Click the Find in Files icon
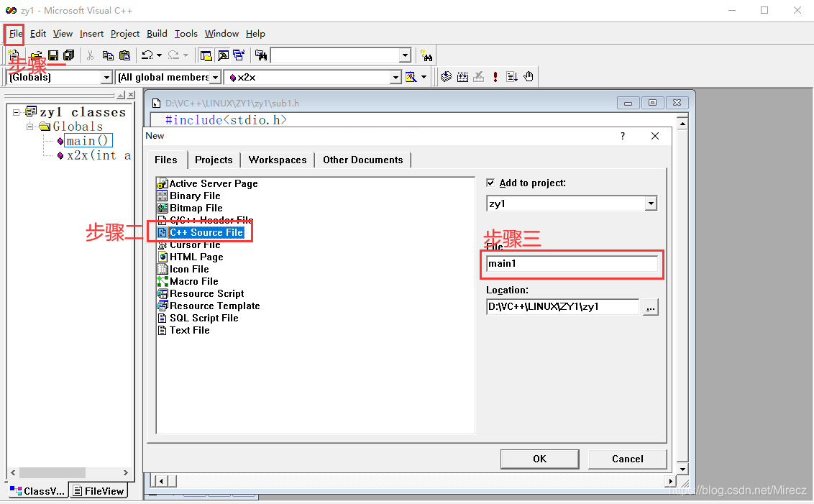Screen dimensions: 814x504 261,55
